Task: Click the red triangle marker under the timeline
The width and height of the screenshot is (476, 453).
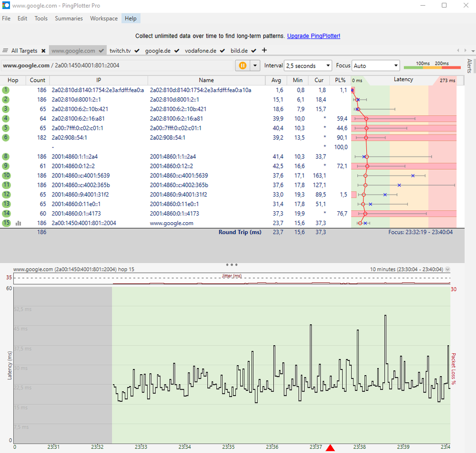Action: (331, 447)
